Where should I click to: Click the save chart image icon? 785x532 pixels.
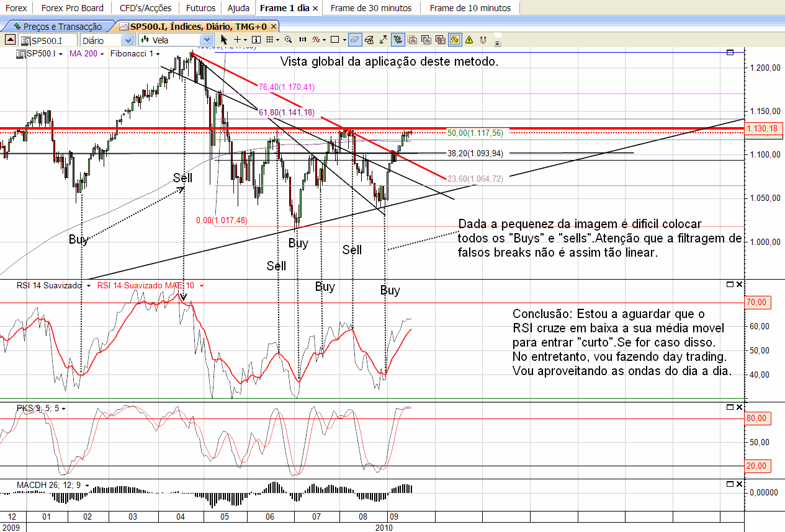pos(441,40)
